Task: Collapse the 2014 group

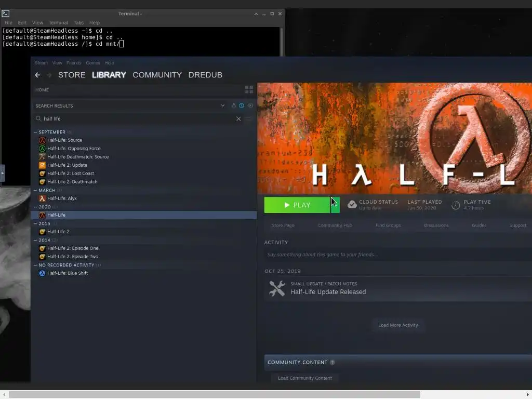Action: point(35,240)
